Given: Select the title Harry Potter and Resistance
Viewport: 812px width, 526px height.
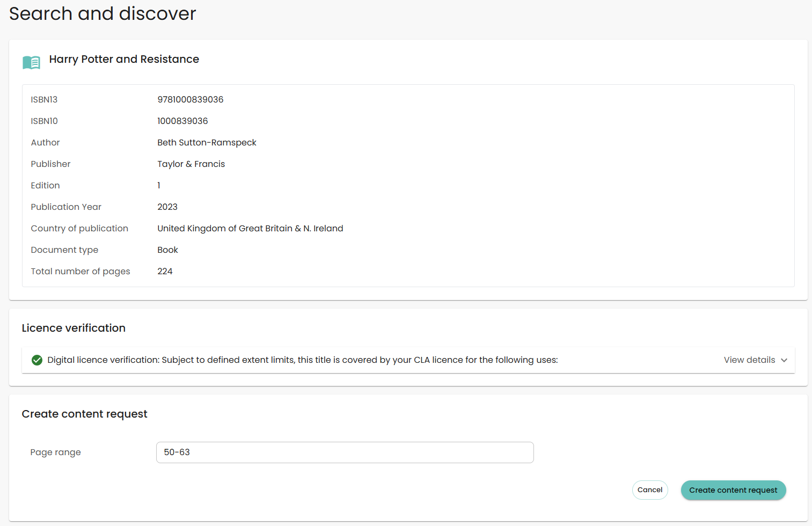Looking at the screenshot, I should 124,59.
